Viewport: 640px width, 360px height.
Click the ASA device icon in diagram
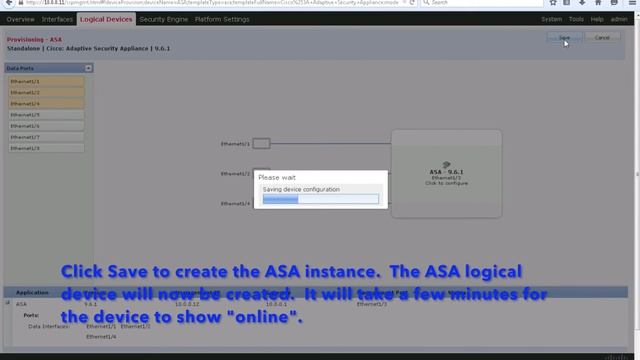click(446, 164)
